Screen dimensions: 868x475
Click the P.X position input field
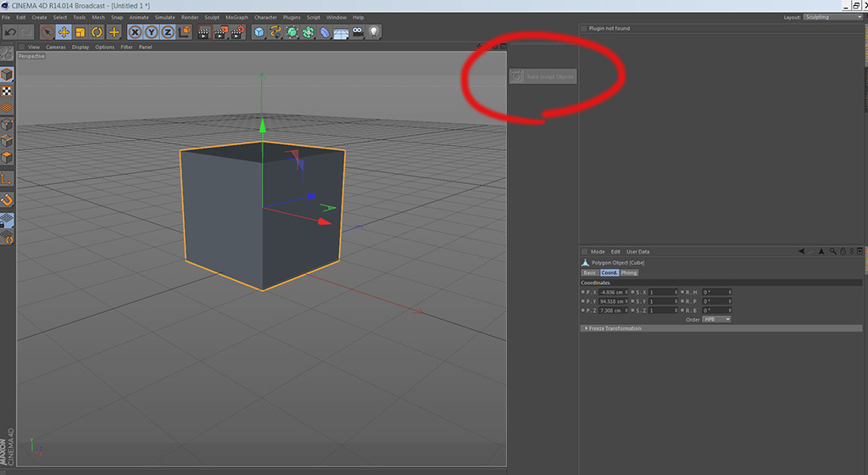point(614,293)
